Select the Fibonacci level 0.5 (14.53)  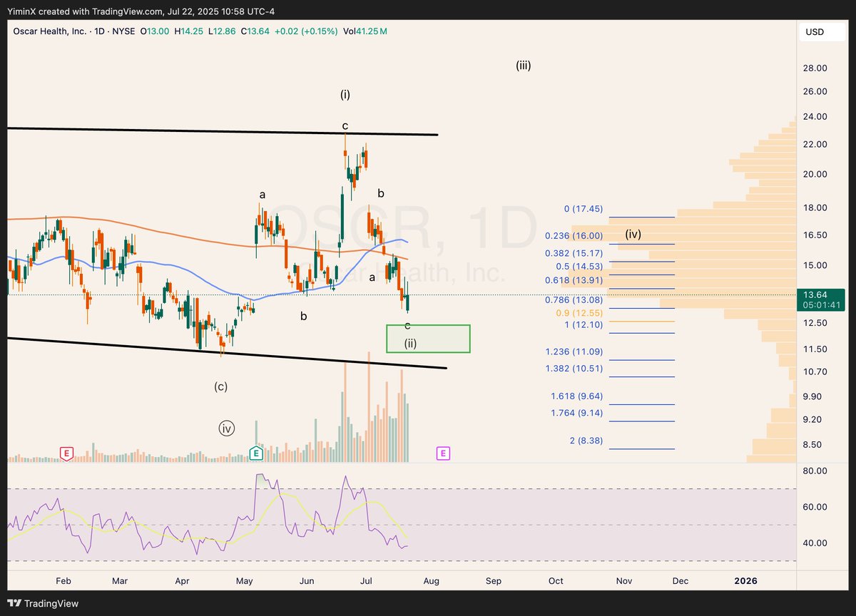(x=580, y=266)
